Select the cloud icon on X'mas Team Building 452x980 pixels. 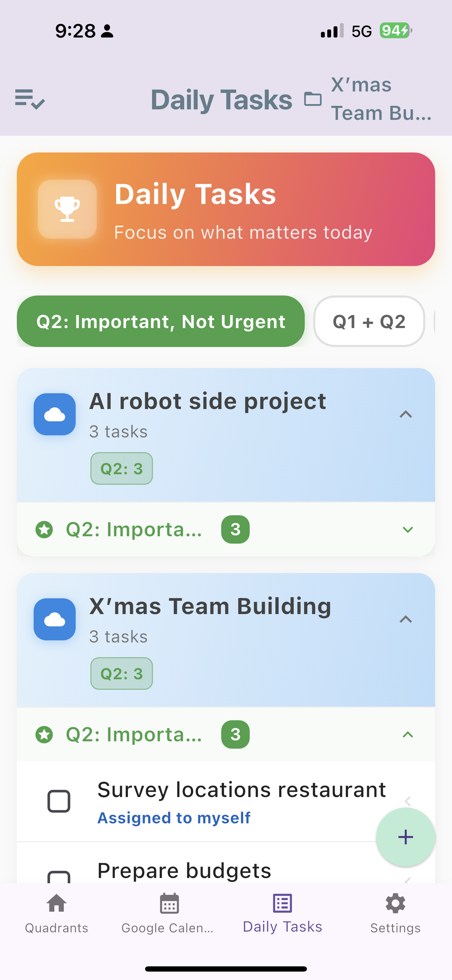click(x=54, y=620)
